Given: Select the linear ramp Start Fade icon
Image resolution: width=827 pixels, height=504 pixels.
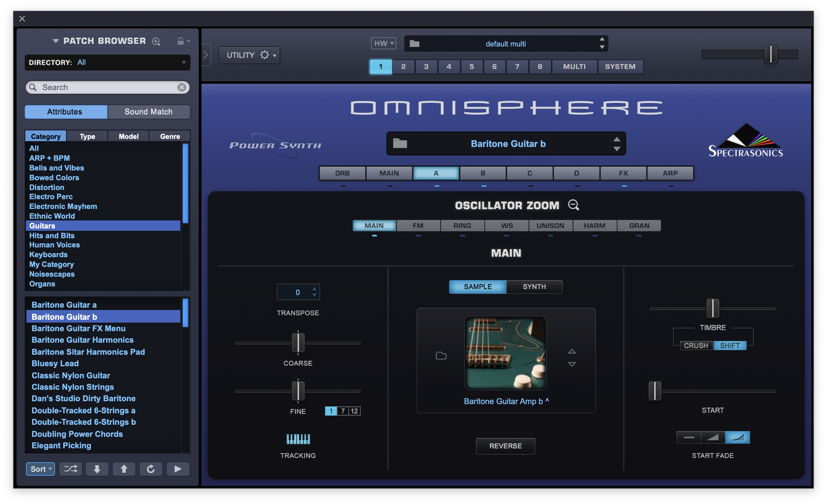Looking at the screenshot, I should pos(713,437).
